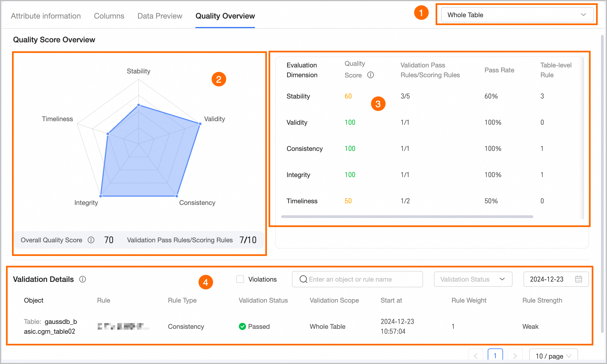Switch to the Attribute information tab
This screenshot has height=364, width=607.
(x=46, y=16)
